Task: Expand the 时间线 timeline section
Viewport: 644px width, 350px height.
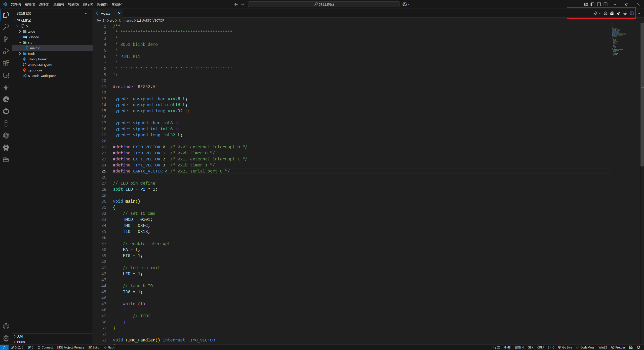Action: point(52,342)
